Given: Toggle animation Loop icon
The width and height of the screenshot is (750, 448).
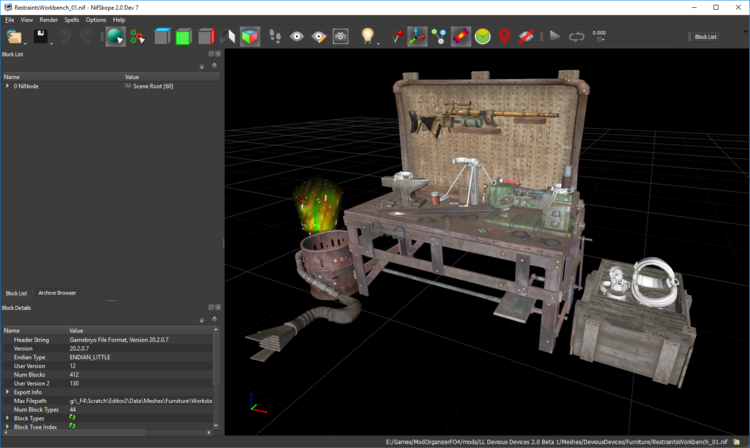Looking at the screenshot, I should [576, 36].
